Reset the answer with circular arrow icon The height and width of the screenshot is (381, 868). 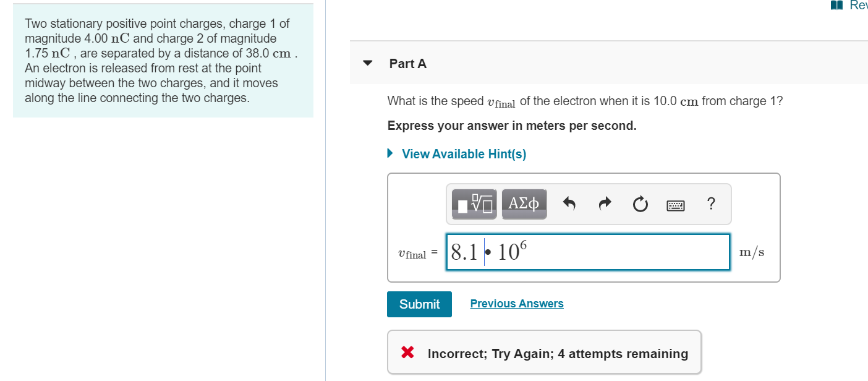(x=641, y=203)
